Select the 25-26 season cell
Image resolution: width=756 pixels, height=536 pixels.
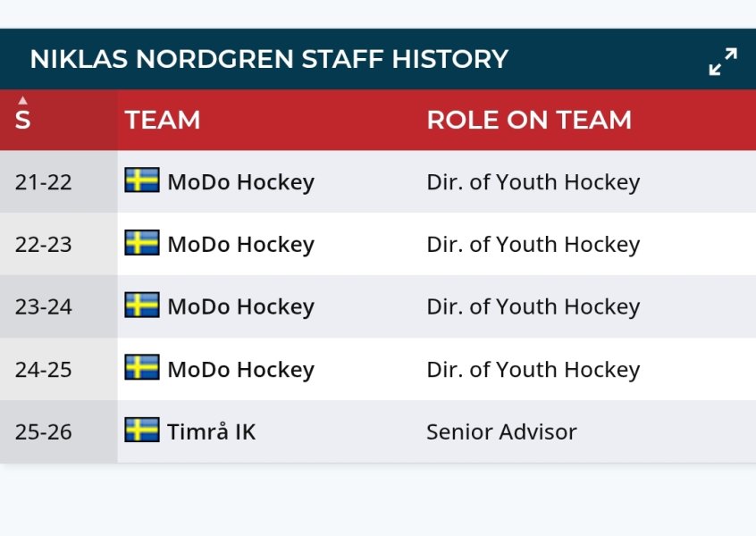44,432
